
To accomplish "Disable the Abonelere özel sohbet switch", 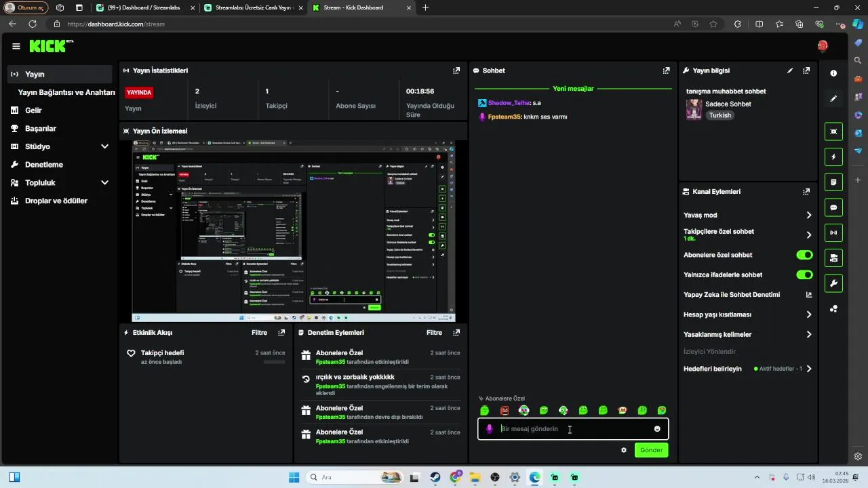I will 804,255.
